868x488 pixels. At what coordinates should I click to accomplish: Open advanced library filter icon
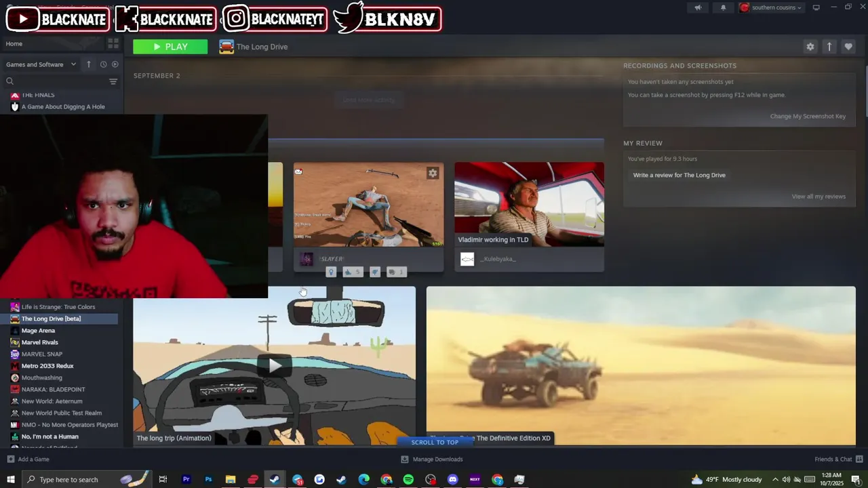pos(113,81)
